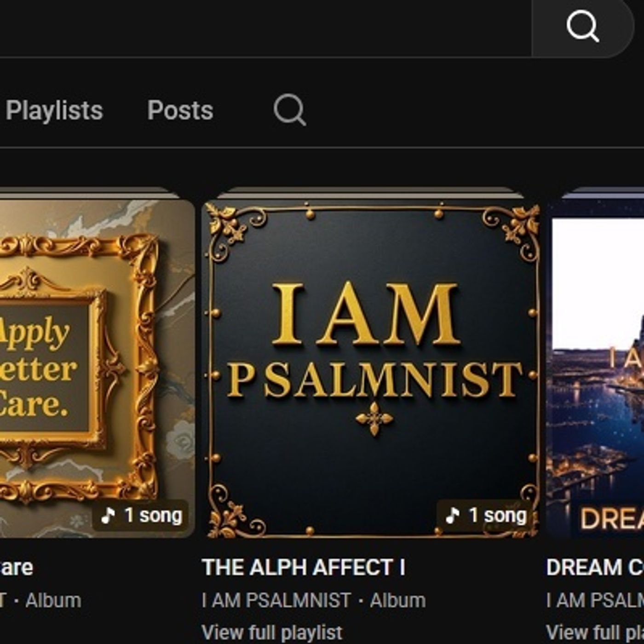
Task: Click the channel name under the DREAM album
Action: (x=594, y=600)
